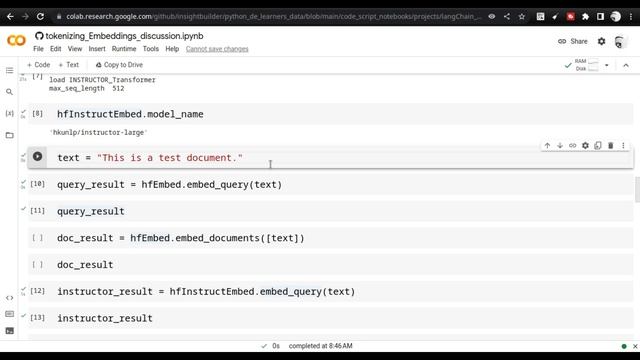Open more cell actions menu
This screenshot has height=360, width=640.
[623, 145]
